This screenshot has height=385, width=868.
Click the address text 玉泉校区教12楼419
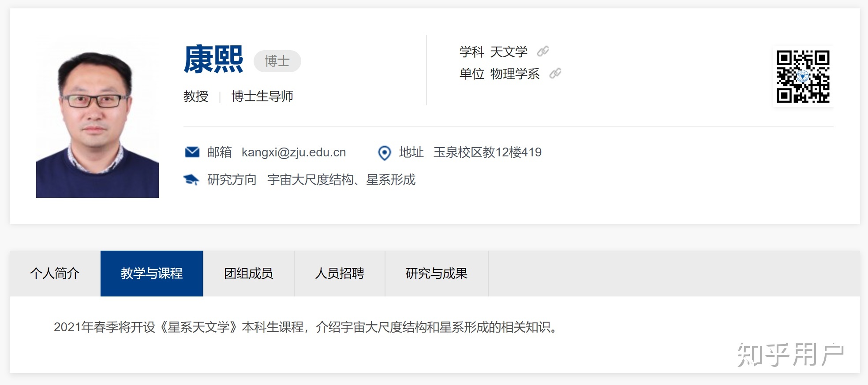487,152
